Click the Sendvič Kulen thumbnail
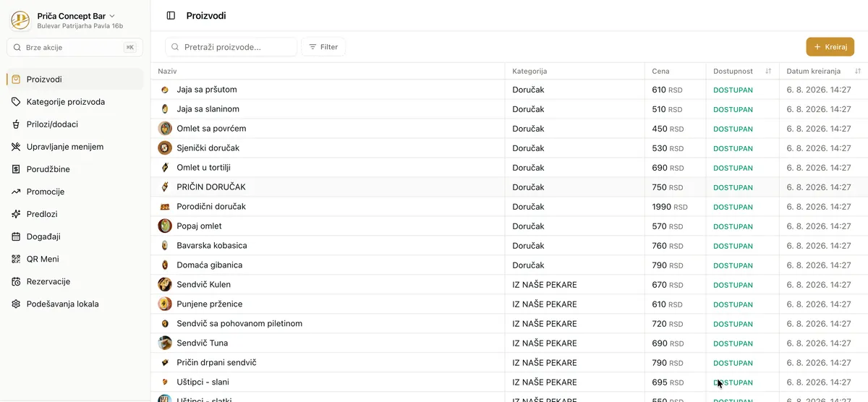Viewport: 868px width, 402px height. coord(165,285)
